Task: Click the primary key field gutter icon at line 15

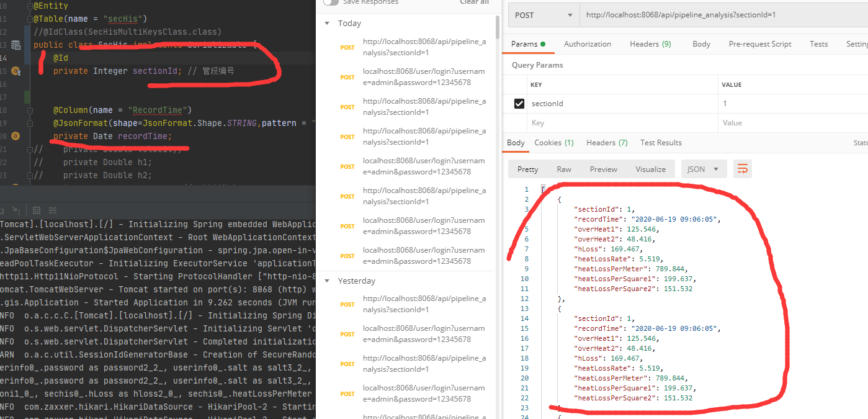Action: point(16,71)
